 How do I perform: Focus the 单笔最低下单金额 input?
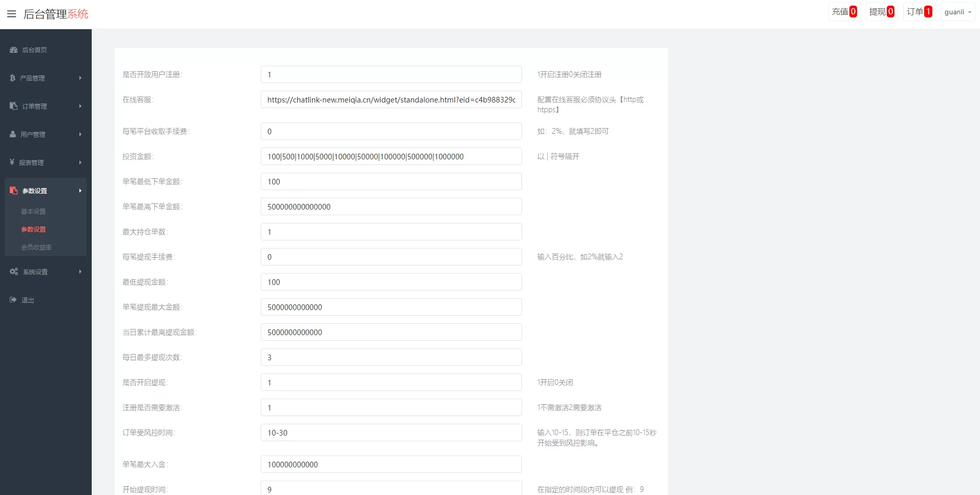(391, 181)
